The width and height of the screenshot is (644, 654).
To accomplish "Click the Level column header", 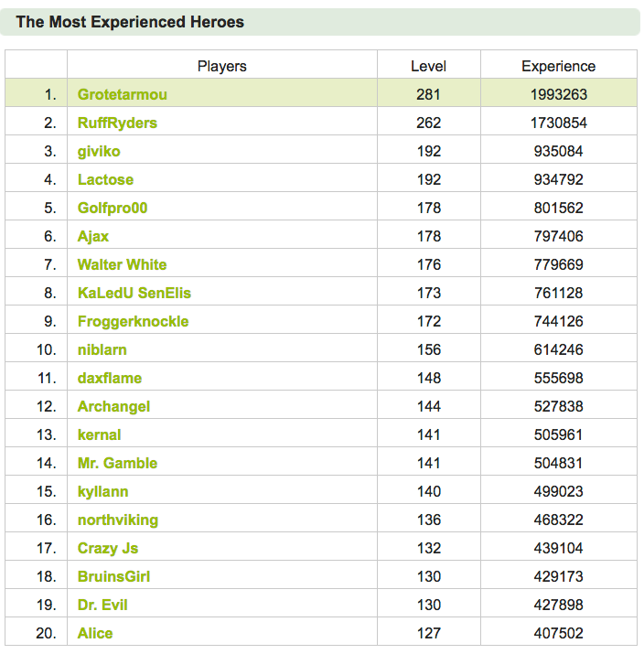I will 428,67.
